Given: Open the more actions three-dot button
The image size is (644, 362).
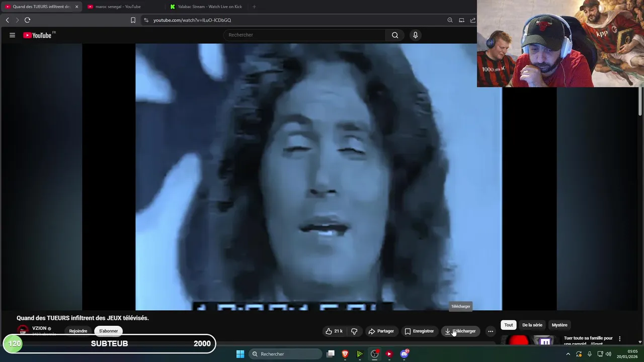Looking at the screenshot, I should [x=491, y=331].
